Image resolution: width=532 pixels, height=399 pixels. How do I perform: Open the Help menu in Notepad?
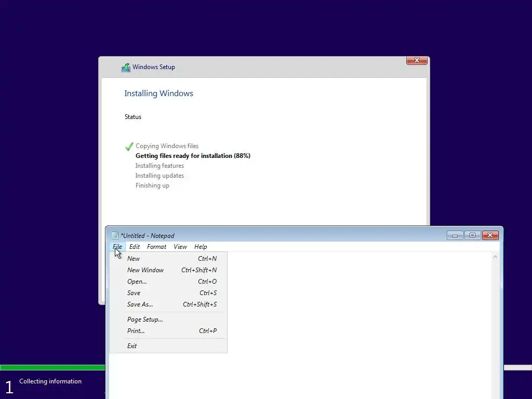201,247
